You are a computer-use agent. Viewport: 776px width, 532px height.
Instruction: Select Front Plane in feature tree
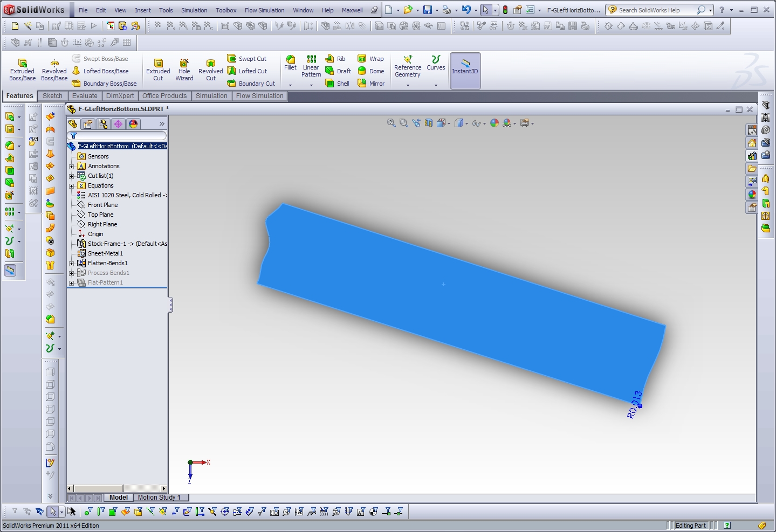(102, 205)
